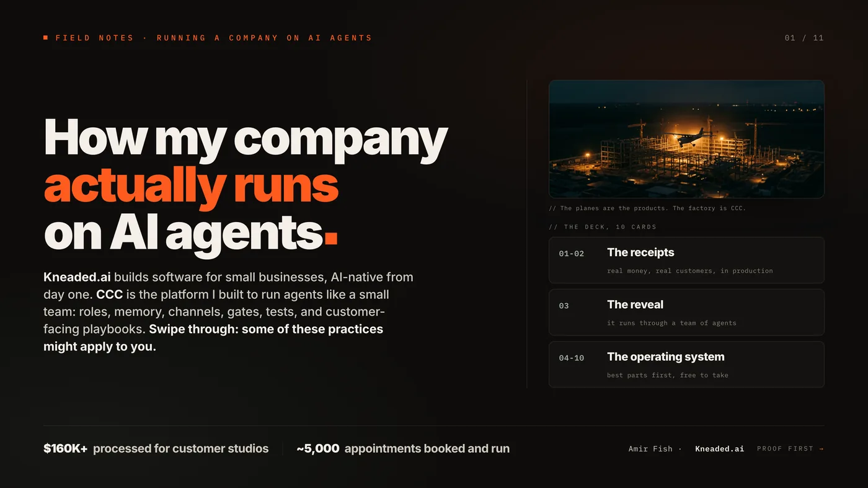Click 'Swipe through: some of these practices' text
Image resolution: width=868 pixels, height=488 pixels.
[266, 329]
